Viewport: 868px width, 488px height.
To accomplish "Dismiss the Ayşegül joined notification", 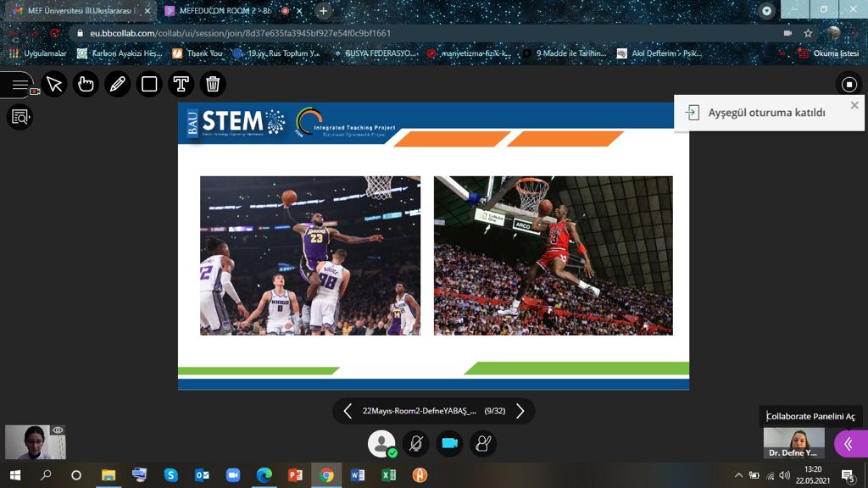I will 854,105.
